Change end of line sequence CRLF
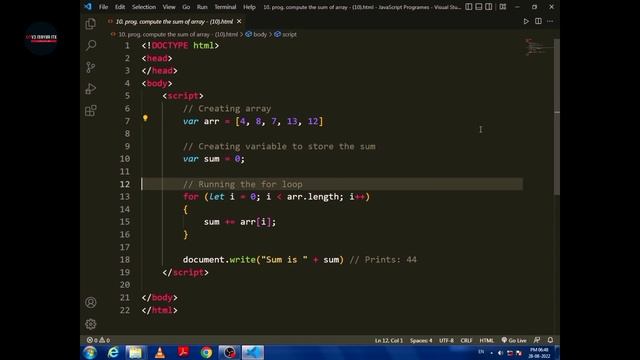This screenshot has height=360, width=640. pyautogui.click(x=466, y=340)
